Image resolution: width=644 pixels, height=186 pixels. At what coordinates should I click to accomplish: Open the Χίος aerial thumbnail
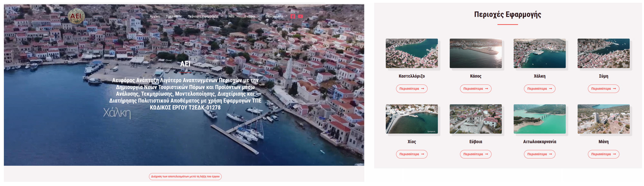click(412, 119)
